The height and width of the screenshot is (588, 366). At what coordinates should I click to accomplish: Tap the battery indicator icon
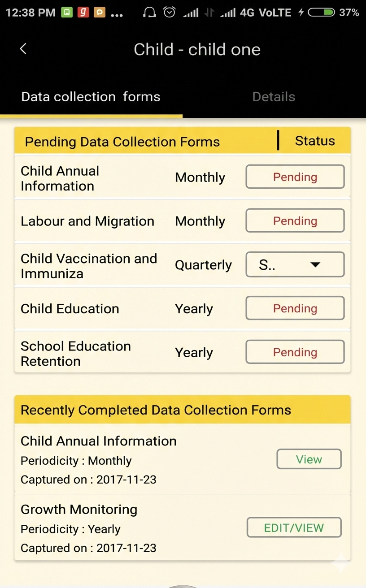click(321, 13)
